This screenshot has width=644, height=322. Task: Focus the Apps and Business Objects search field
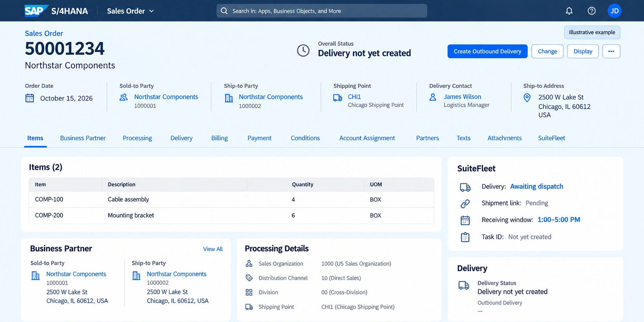(x=322, y=11)
